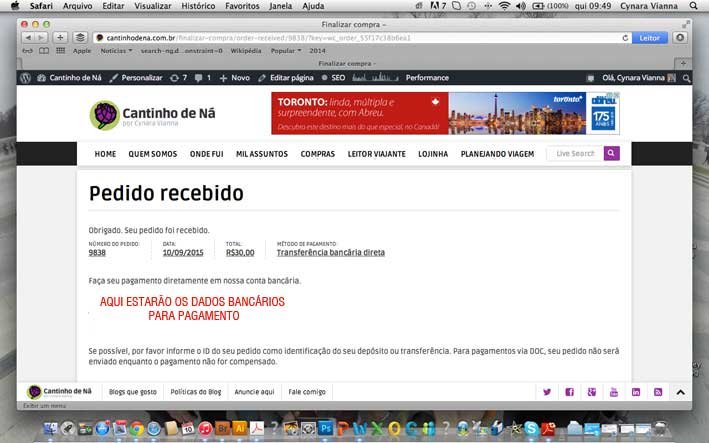Open the Apple bookmark
The image size is (709, 443).
click(82, 51)
